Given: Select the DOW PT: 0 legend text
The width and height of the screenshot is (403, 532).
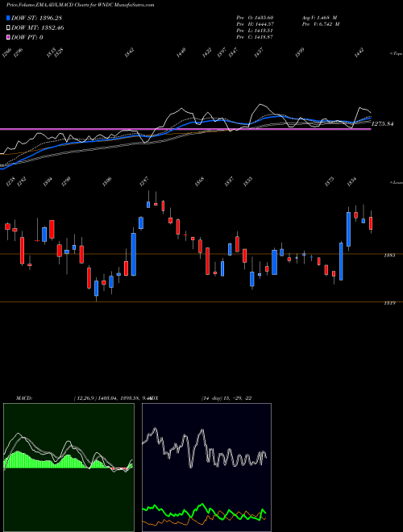Looking at the screenshot, I should (x=27, y=37).
